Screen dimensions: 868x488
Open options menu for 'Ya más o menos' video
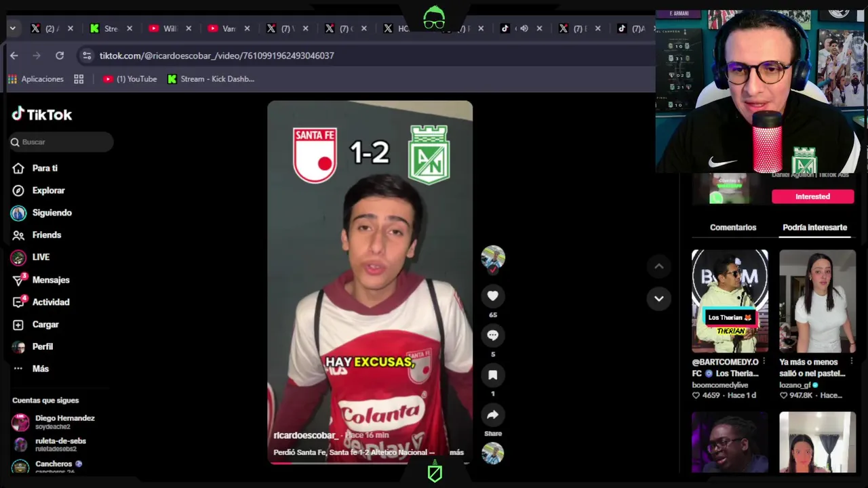[x=851, y=361]
